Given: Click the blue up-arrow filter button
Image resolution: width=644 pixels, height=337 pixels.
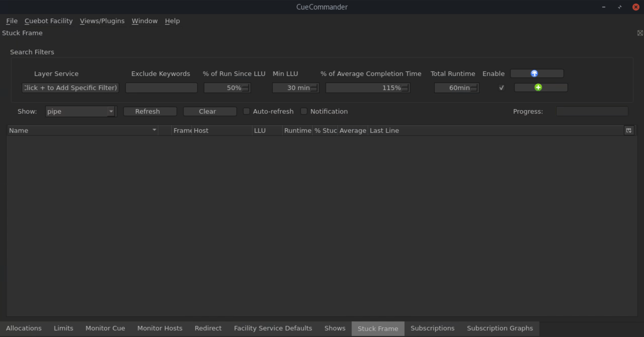Looking at the screenshot, I should click(x=537, y=73).
